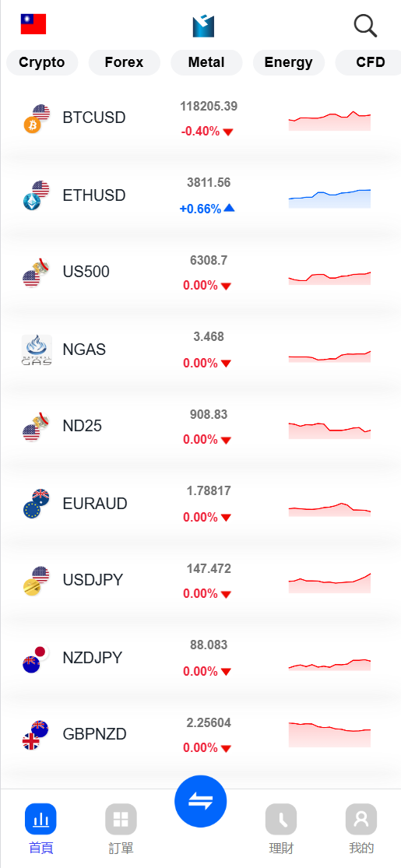Viewport: 401px width, 868px height.
Task: Open the 訂單 orders grid icon
Action: (121, 819)
